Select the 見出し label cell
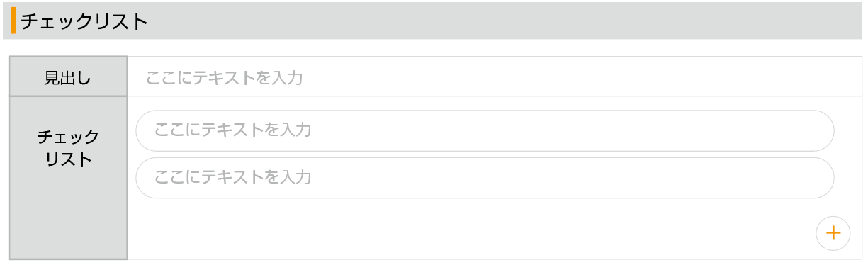Screen dimensions: 868x265 68,77
